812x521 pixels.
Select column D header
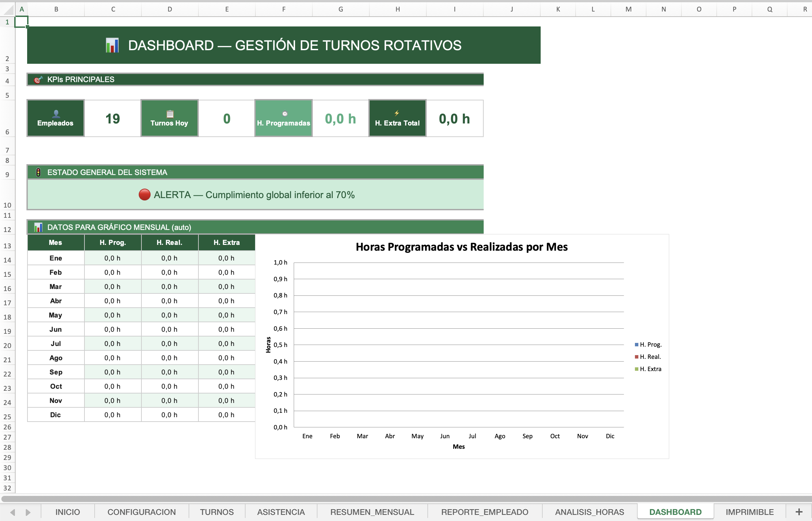point(170,9)
